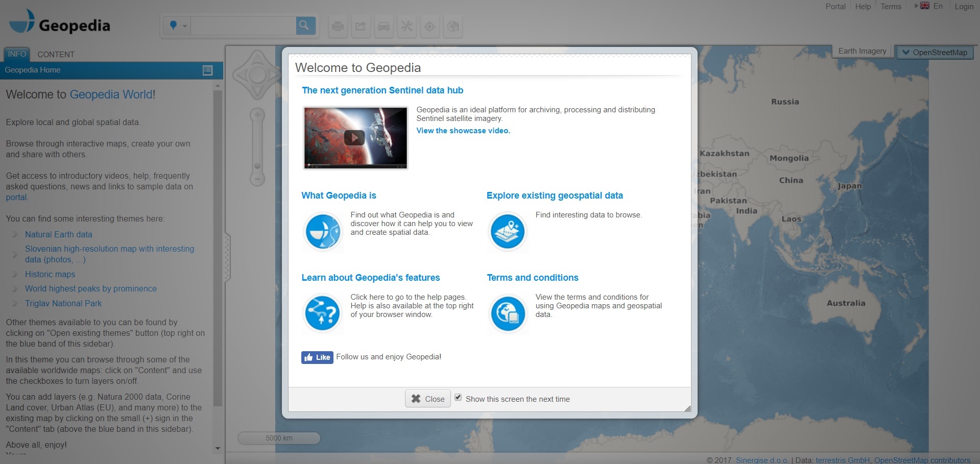Click the Facebook Like button
This screenshot has width=980, height=464.
(317, 357)
